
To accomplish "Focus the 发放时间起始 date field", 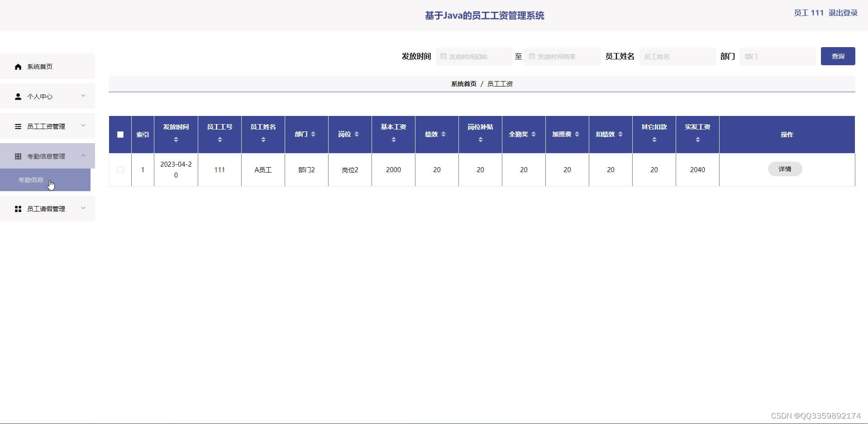I will [x=474, y=56].
